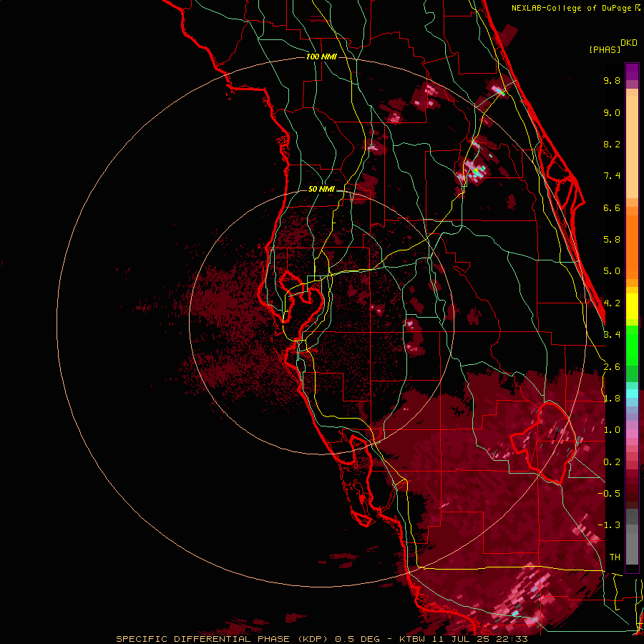This screenshot has width=644, height=644.
Task: Click the [PHAS] unit label
Action: (605, 50)
